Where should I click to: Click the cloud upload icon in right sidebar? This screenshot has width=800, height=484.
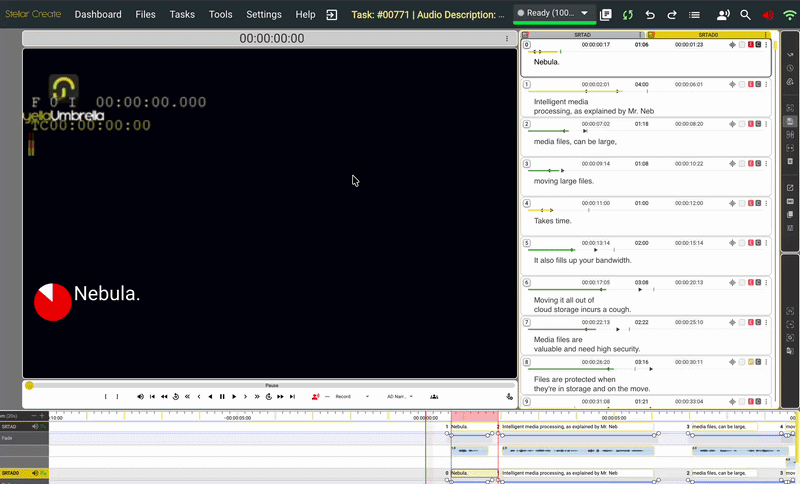point(790,82)
